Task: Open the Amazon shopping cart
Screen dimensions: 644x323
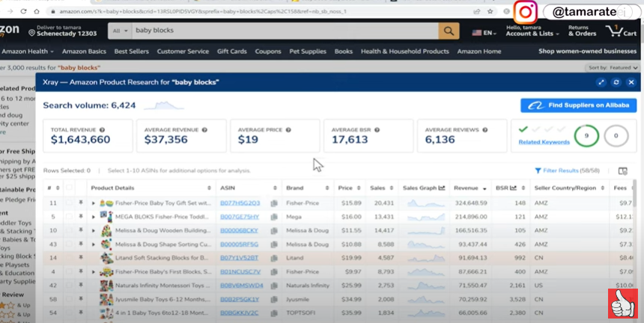Action: coord(621,31)
